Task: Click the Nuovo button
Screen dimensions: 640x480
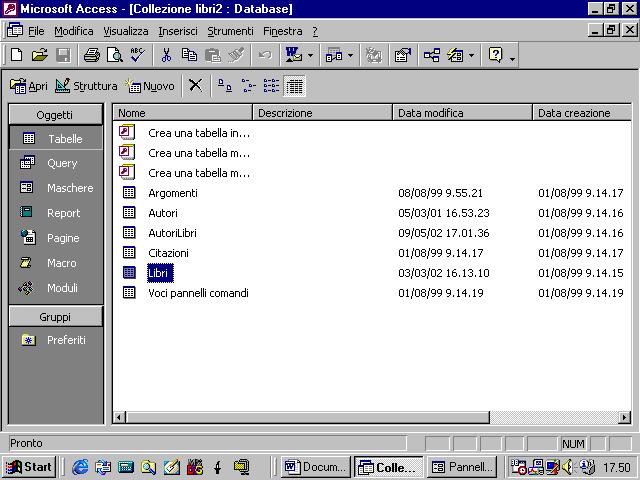Action: pyautogui.click(x=151, y=86)
